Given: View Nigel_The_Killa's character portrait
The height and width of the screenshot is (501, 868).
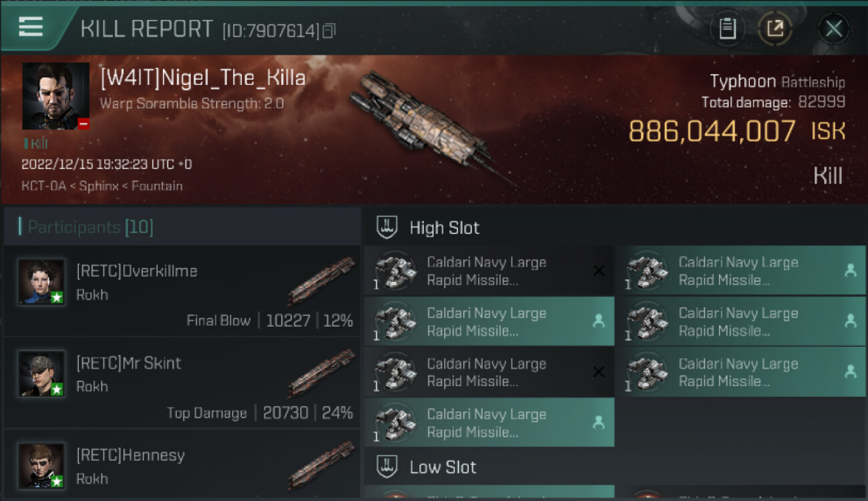Looking at the screenshot, I should (x=55, y=96).
